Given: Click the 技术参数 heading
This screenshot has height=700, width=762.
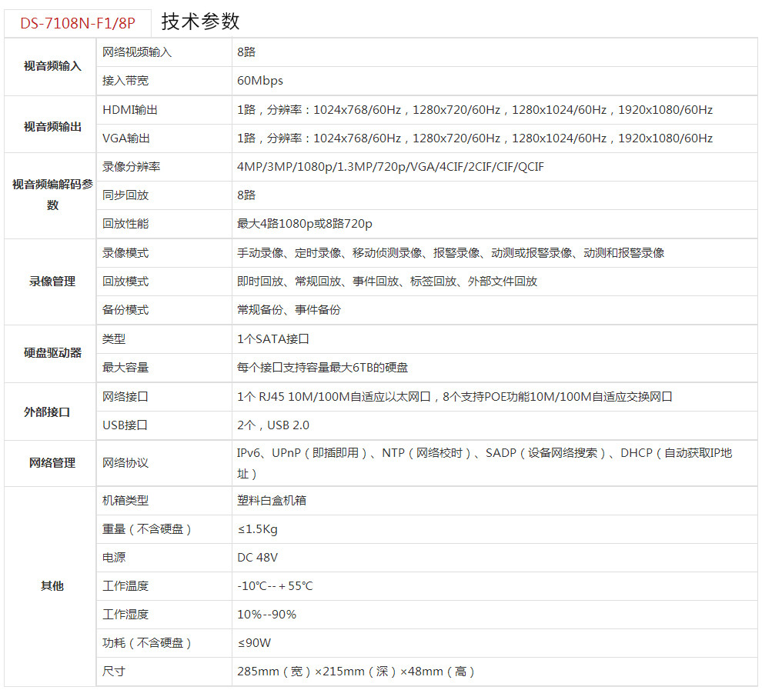Looking at the screenshot, I should pyautogui.click(x=200, y=22).
